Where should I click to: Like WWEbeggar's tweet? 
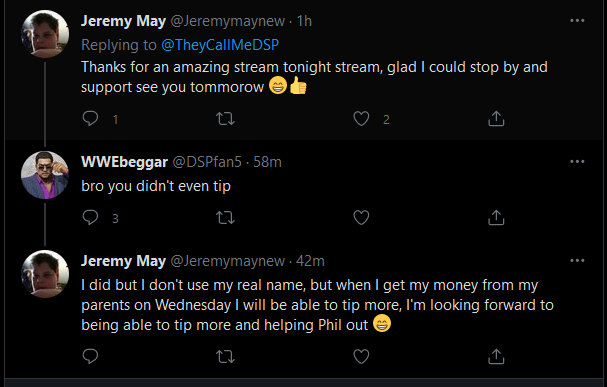361,217
